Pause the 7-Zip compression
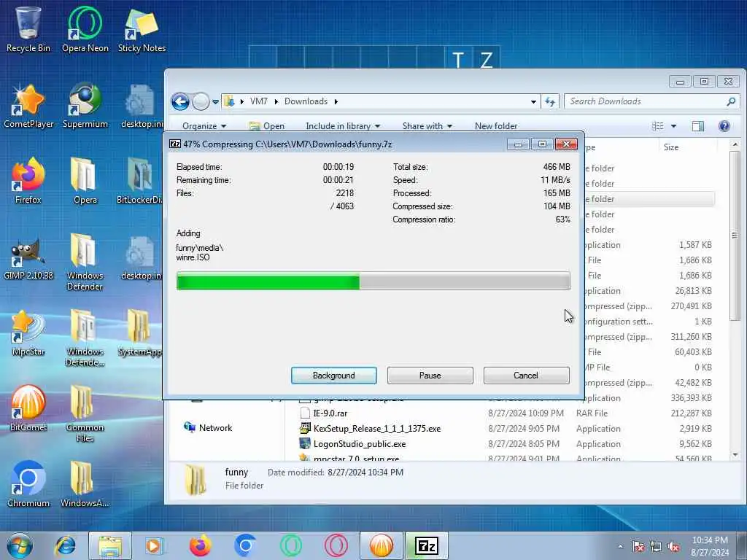This screenshot has height=560, width=747. point(430,376)
